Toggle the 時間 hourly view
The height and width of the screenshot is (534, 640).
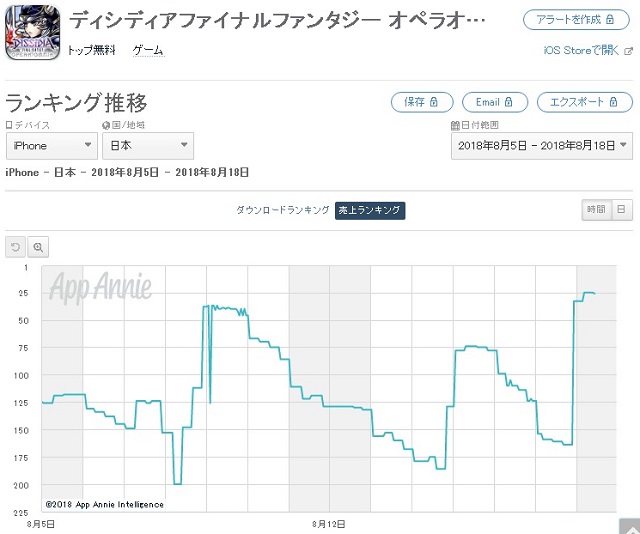coord(596,210)
